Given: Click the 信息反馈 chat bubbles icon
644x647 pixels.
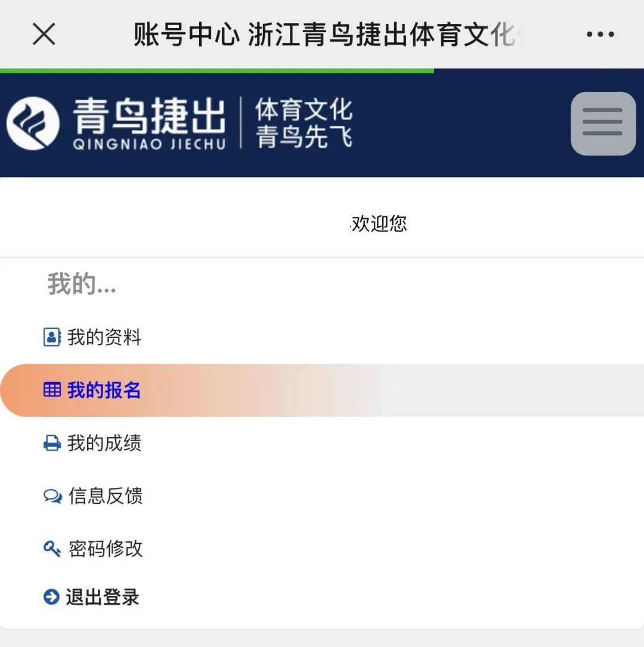Looking at the screenshot, I should click(x=52, y=496).
